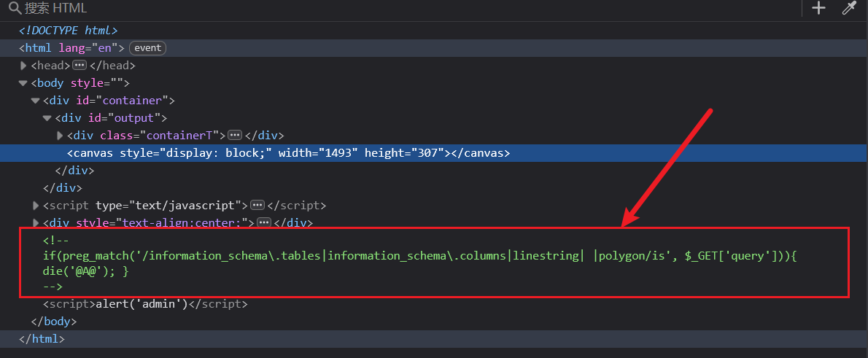Viewport: 868px width, 358px height.
Task: Click the plus icon to create node
Action: pyautogui.click(x=818, y=8)
